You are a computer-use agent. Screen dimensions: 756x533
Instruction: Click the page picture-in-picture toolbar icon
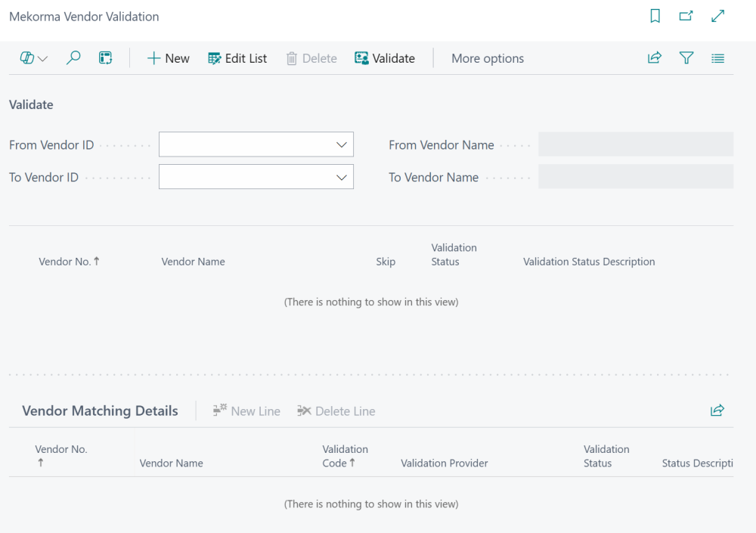105,57
